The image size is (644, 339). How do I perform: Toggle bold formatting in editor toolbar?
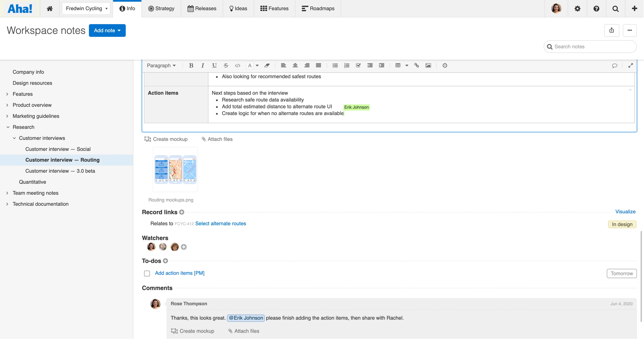coord(191,65)
